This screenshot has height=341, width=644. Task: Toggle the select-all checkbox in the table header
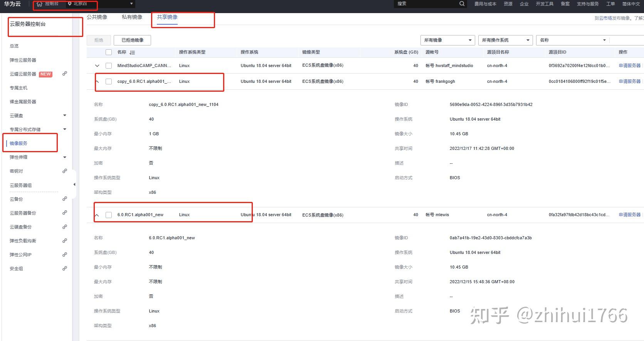pos(109,52)
